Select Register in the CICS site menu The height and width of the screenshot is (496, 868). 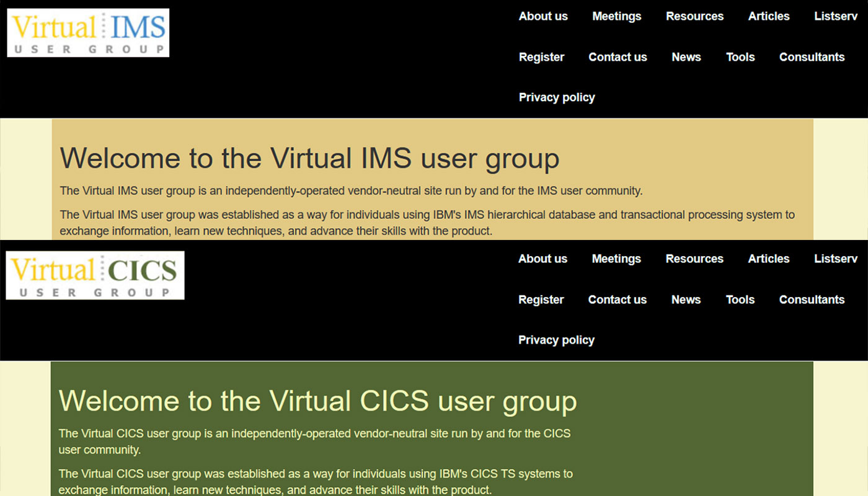click(541, 299)
